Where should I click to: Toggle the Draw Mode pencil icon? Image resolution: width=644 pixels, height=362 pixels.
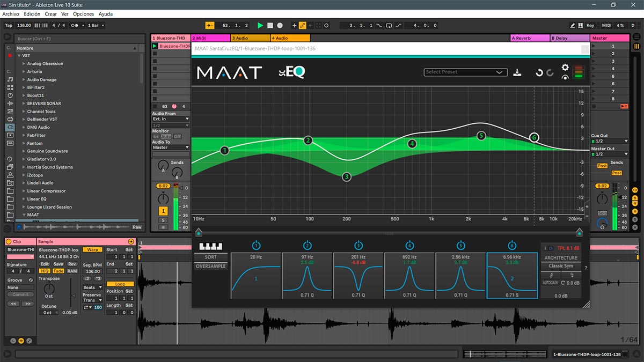click(574, 25)
